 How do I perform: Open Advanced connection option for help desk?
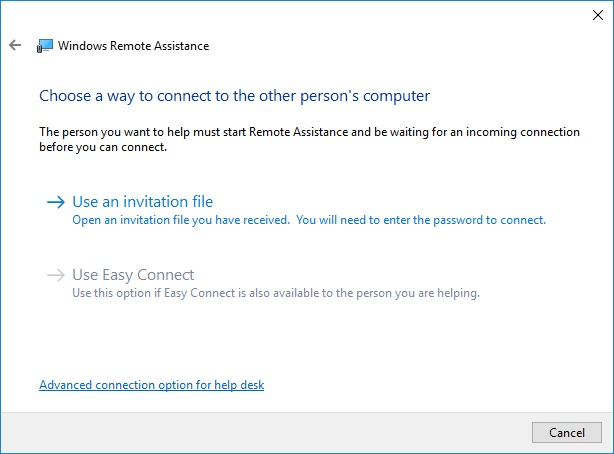(152, 385)
